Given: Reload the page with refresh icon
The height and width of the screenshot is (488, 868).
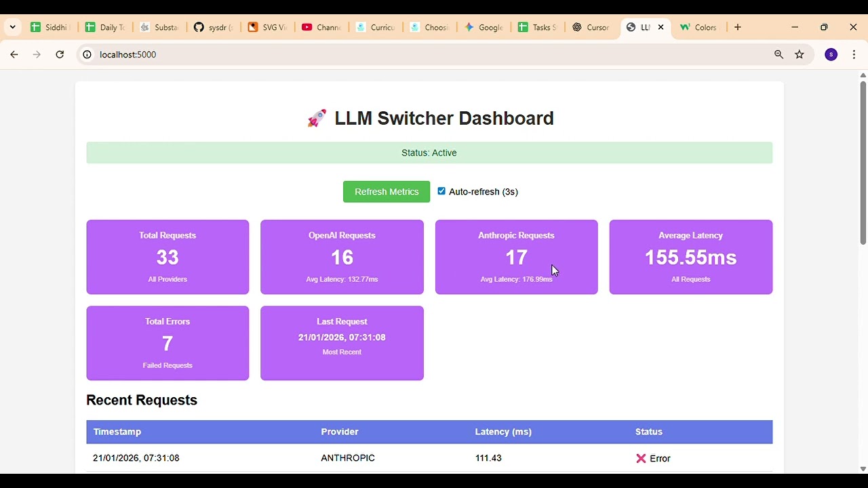Looking at the screenshot, I should 60,54.
